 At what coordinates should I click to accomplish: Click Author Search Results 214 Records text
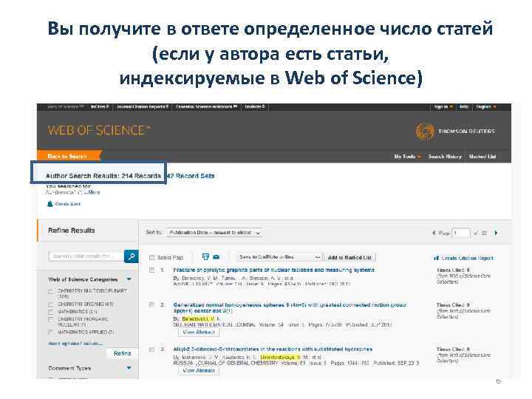pyautogui.click(x=103, y=176)
